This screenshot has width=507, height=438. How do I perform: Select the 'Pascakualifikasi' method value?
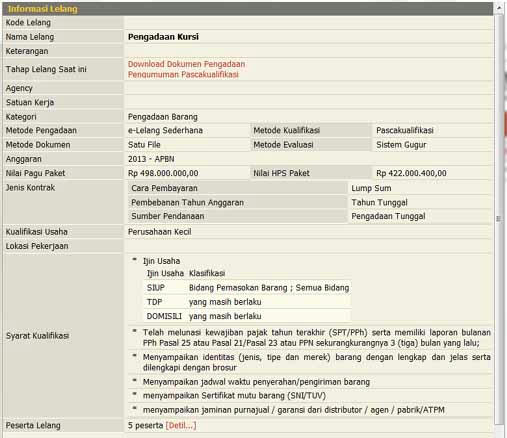[405, 131]
